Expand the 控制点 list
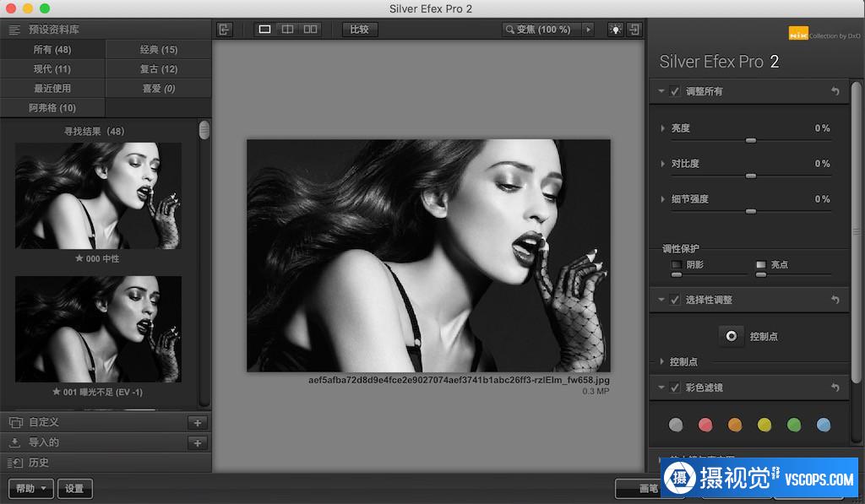865x504 pixels. 662,361
